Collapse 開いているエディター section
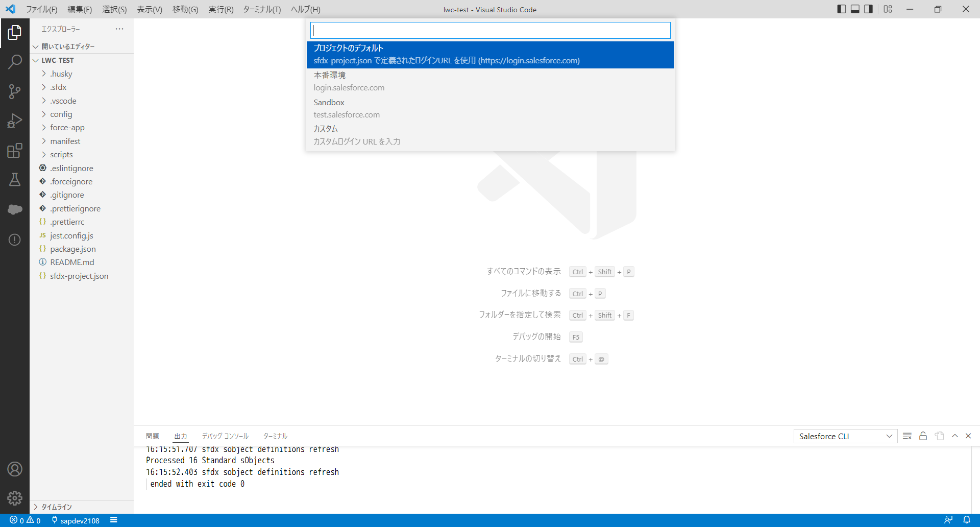The height and width of the screenshot is (527, 980). [82, 46]
